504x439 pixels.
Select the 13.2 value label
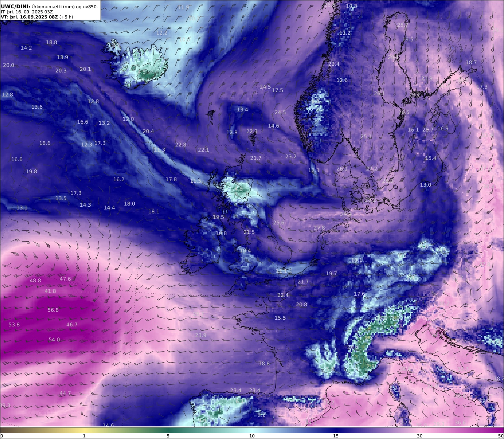104,123
